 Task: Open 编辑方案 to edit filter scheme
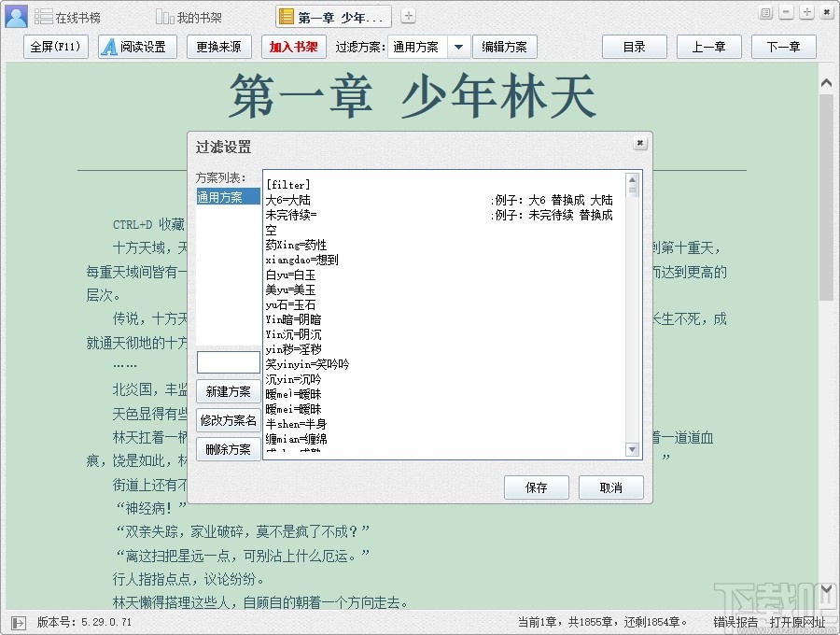click(x=504, y=46)
